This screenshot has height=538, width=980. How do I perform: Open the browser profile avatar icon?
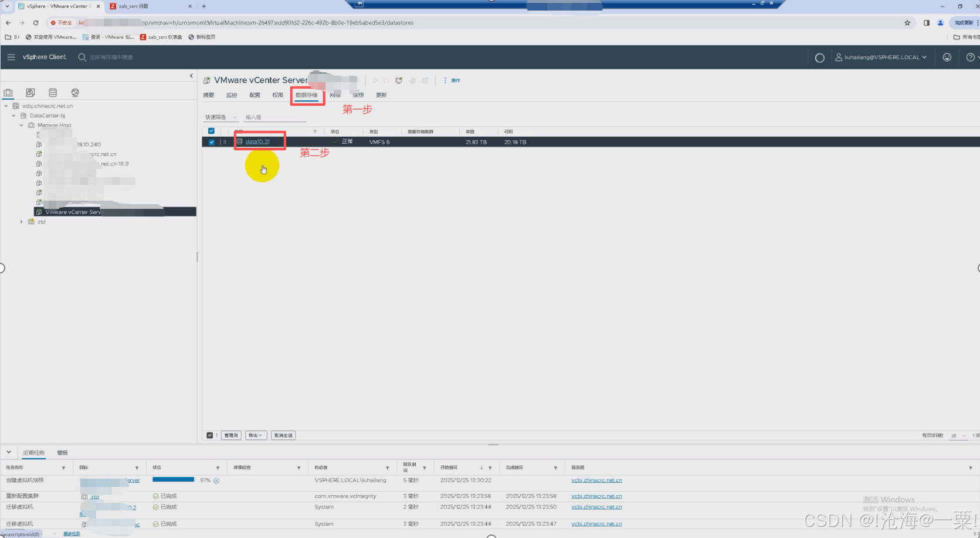pos(940,23)
